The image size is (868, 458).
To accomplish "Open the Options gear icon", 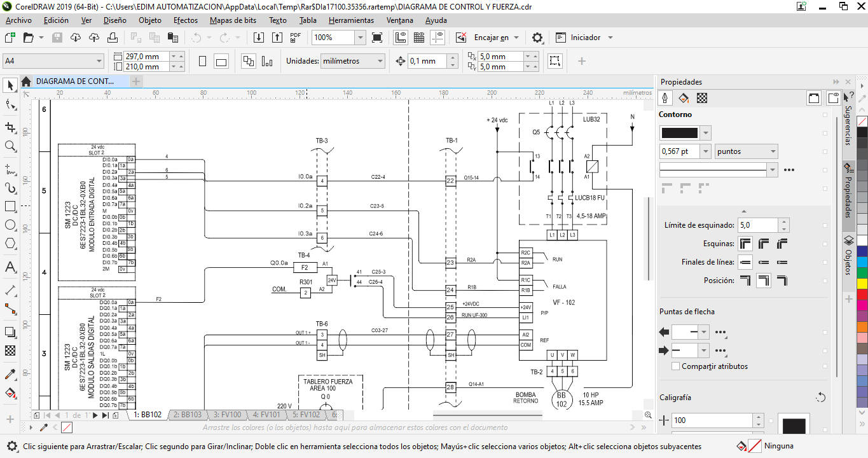I will (x=537, y=38).
